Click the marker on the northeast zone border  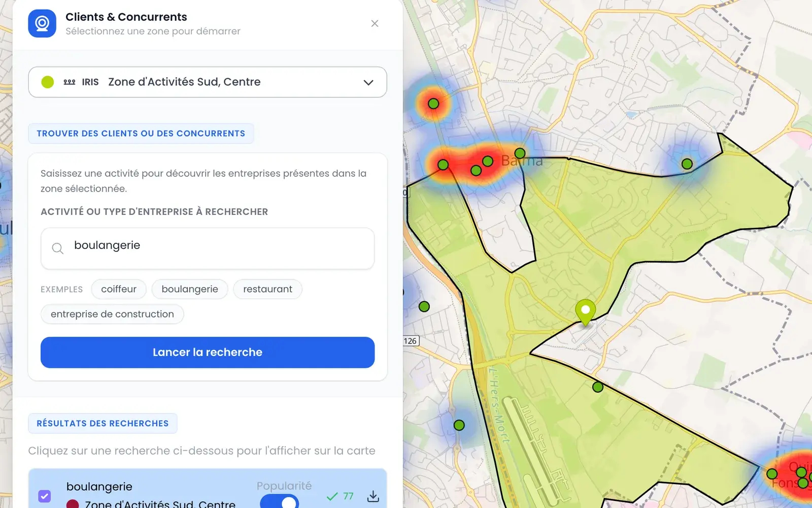point(687,164)
